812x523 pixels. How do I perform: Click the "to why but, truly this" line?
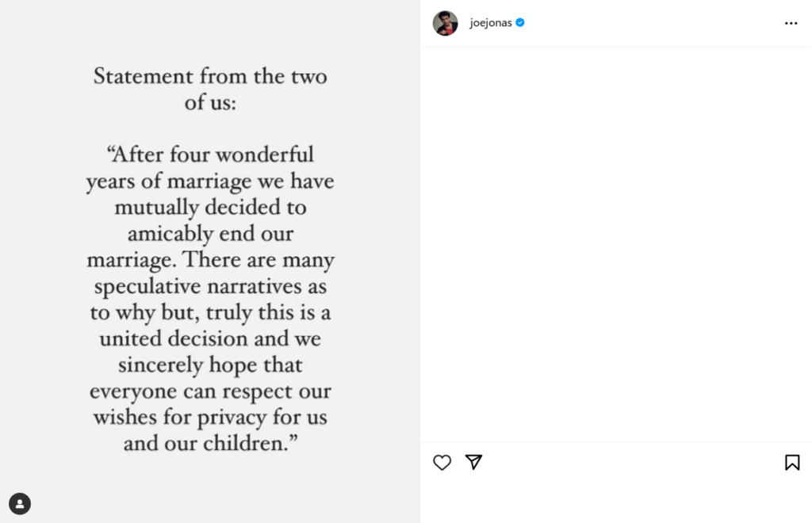(x=210, y=312)
